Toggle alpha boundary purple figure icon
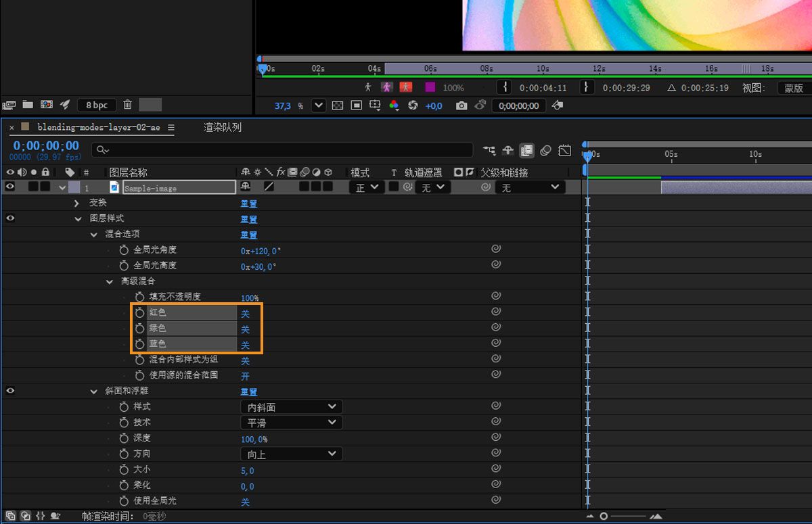 (x=387, y=87)
